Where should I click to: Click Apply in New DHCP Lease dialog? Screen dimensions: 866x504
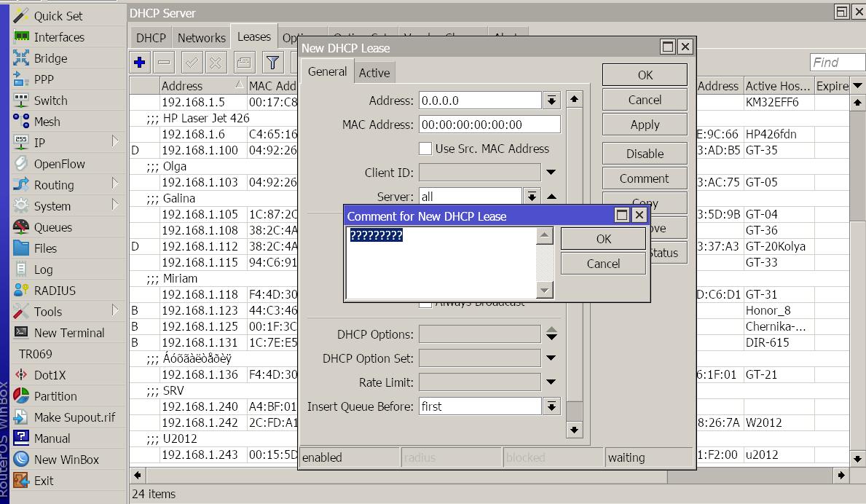[x=645, y=125]
